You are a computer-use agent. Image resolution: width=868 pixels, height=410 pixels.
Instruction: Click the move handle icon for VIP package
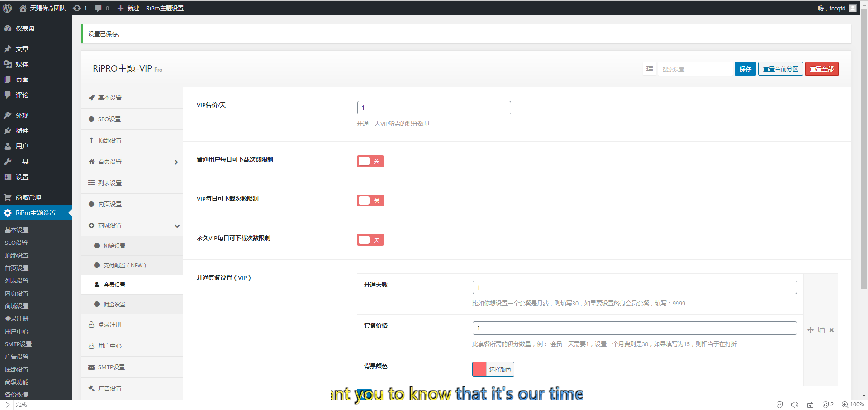click(811, 330)
